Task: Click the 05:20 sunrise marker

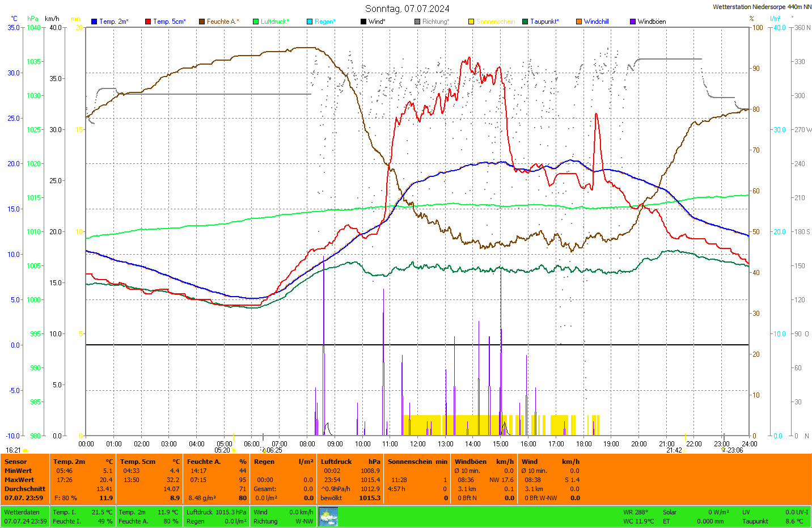Action: click(x=223, y=450)
